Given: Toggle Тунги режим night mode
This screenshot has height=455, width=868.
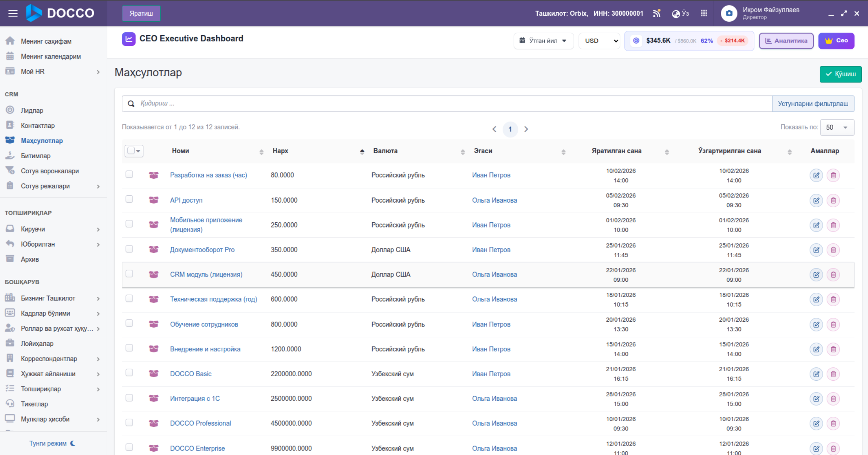Looking at the screenshot, I should pos(52,443).
